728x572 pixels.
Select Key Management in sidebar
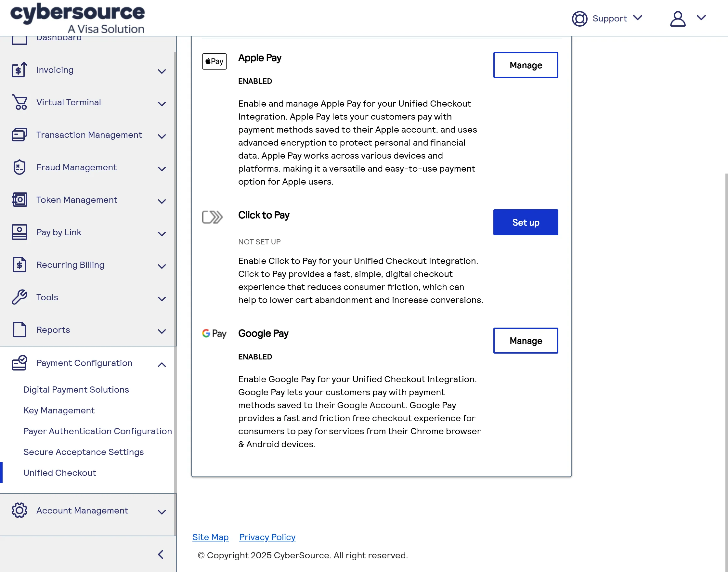pos(59,410)
